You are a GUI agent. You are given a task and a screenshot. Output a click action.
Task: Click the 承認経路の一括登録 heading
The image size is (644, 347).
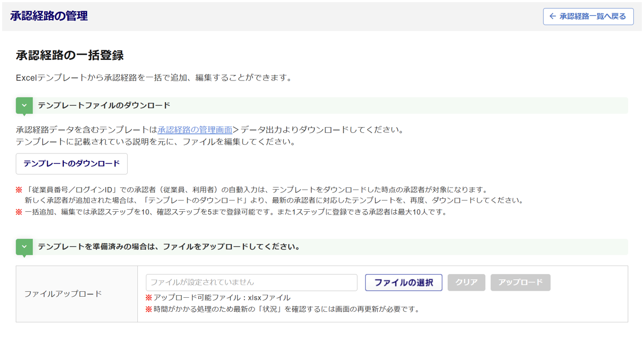70,55
